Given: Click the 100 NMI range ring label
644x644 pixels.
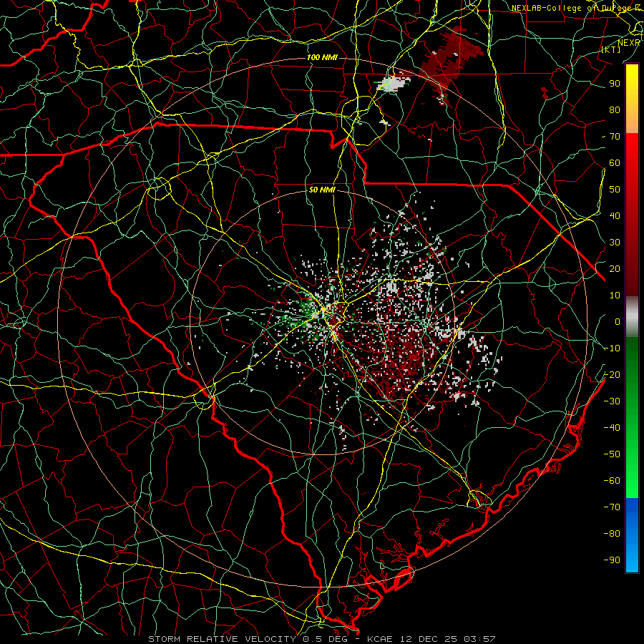Looking at the screenshot, I should point(322,57).
